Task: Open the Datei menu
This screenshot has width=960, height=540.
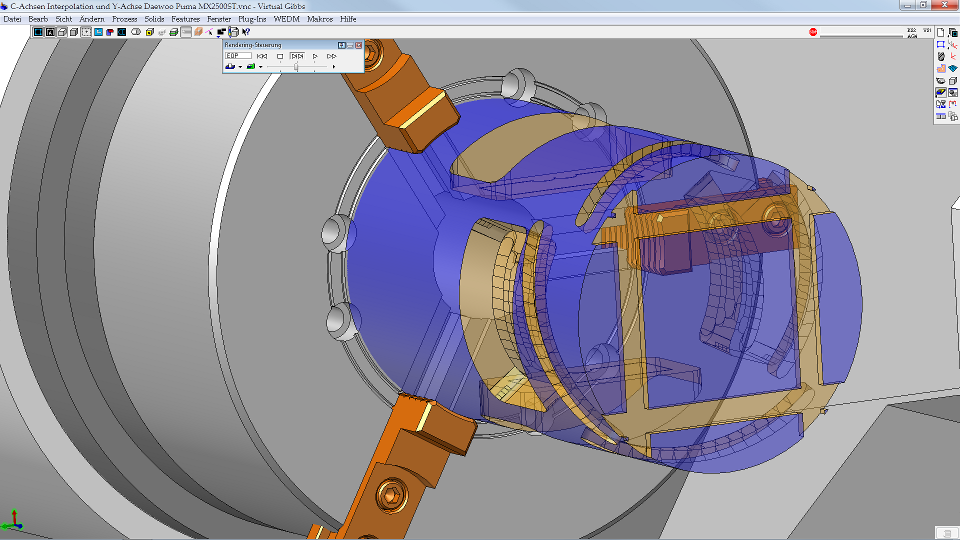Action: point(12,19)
